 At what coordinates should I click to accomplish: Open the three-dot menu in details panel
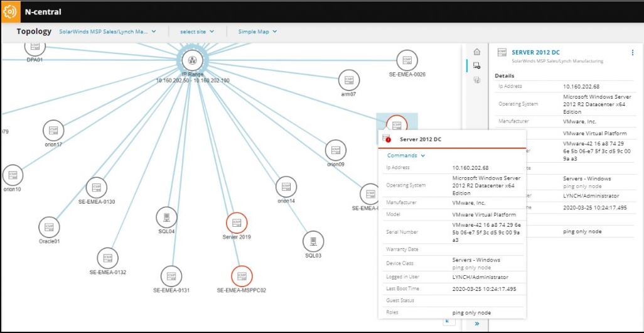click(x=633, y=53)
